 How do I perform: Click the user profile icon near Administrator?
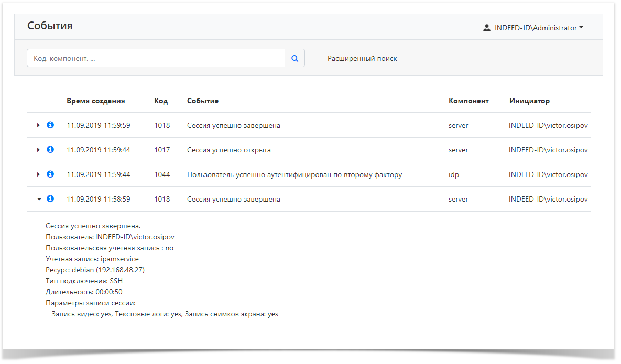pyautogui.click(x=486, y=28)
